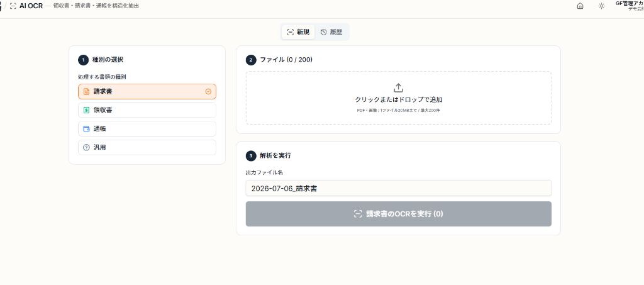
Task: Switch to the 新規 tab
Action: click(x=298, y=32)
